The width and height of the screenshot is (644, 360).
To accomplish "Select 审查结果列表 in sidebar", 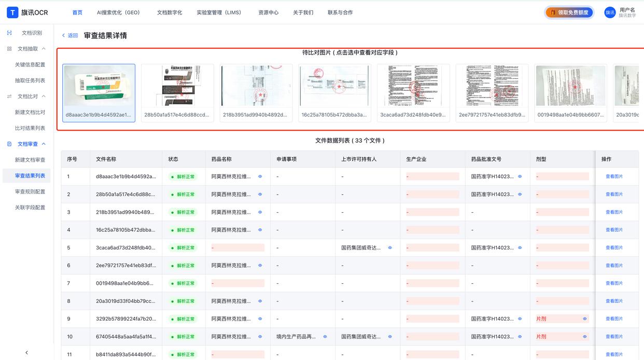I will 27,176.
